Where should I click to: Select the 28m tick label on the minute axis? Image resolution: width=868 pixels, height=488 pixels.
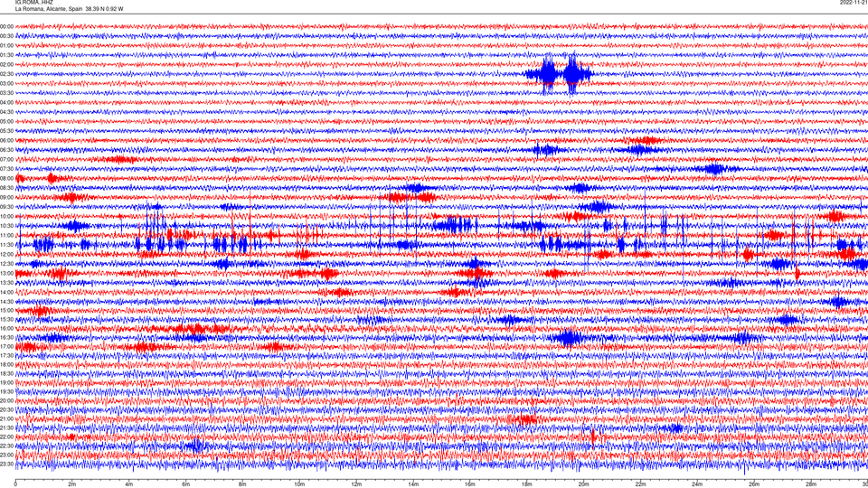coord(810,484)
